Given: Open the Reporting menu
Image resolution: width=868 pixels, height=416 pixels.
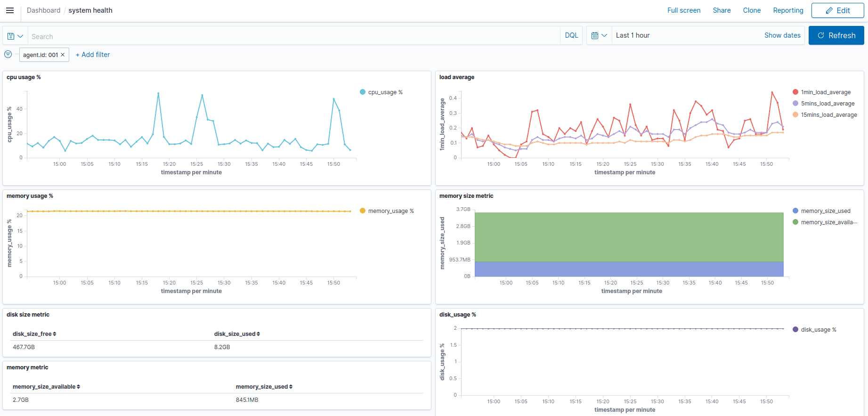Looking at the screenshot, I should point(788,10).
